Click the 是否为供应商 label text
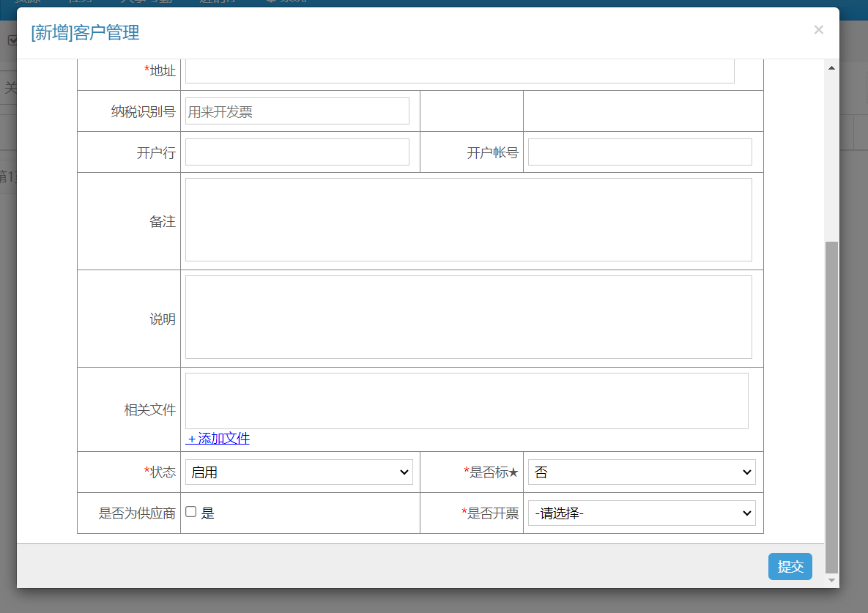The height and width of the screenshot is (613, 868). tap(137, 513)
